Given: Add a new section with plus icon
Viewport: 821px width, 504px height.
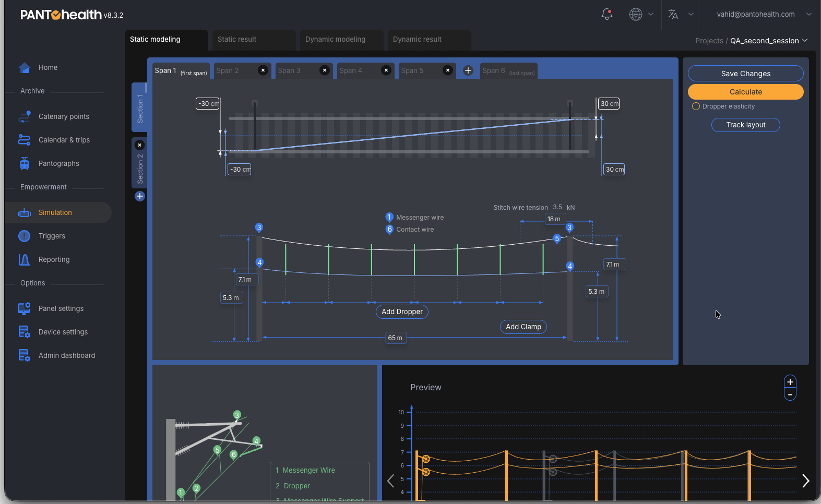Looking at the screenshot, I should [140, 196].
